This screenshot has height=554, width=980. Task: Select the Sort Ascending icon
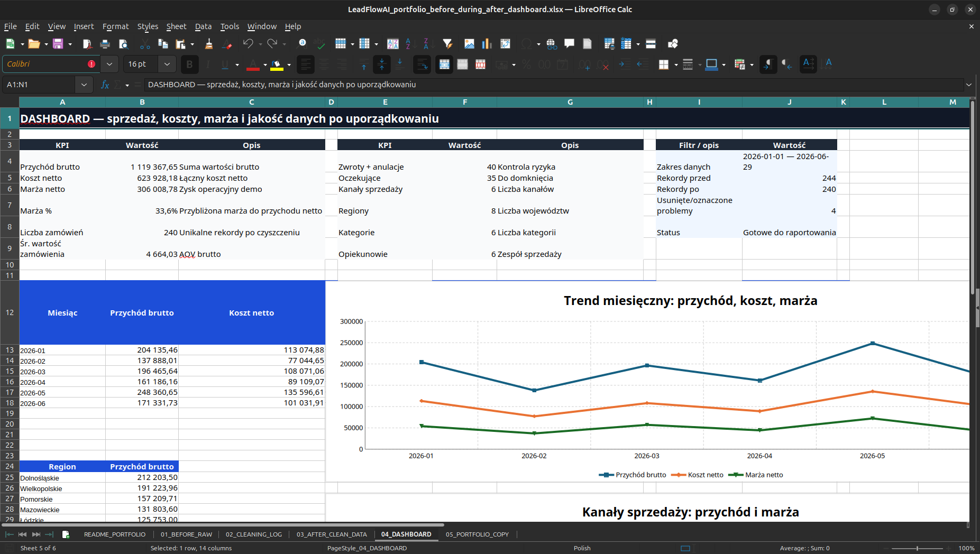coord(408,44)
